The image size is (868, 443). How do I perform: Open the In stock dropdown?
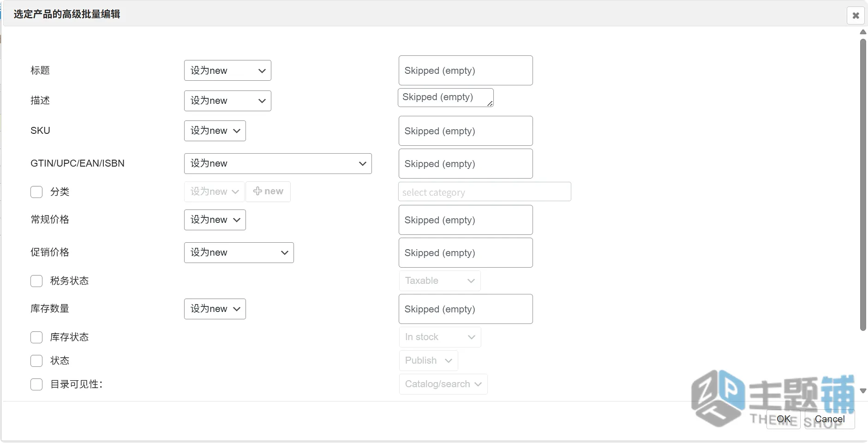click(x=440, y=337)
